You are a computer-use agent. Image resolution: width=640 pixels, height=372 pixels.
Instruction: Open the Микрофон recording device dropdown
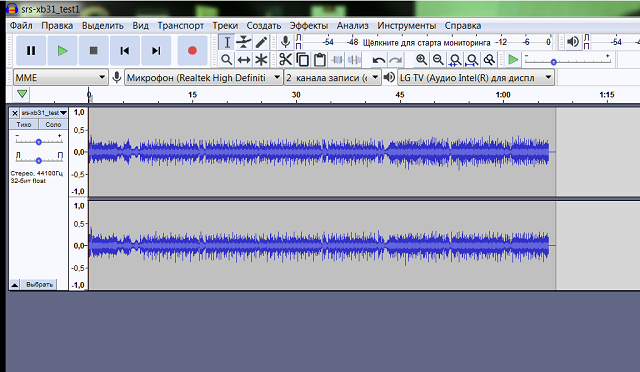pyautogui.click(x=203, y=77)
